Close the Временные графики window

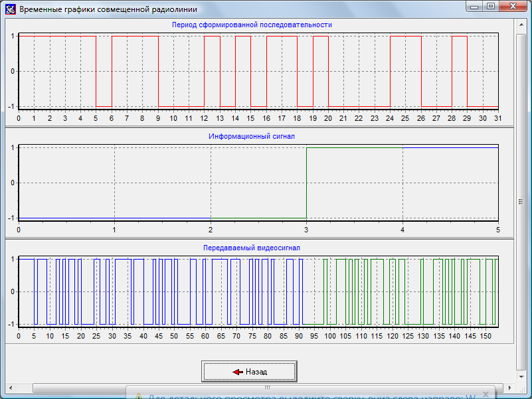[513, 7]
